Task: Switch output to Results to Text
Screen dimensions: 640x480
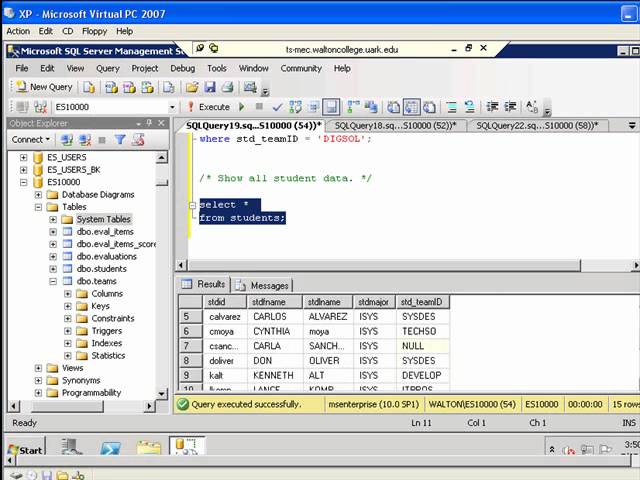Action: 393,107
